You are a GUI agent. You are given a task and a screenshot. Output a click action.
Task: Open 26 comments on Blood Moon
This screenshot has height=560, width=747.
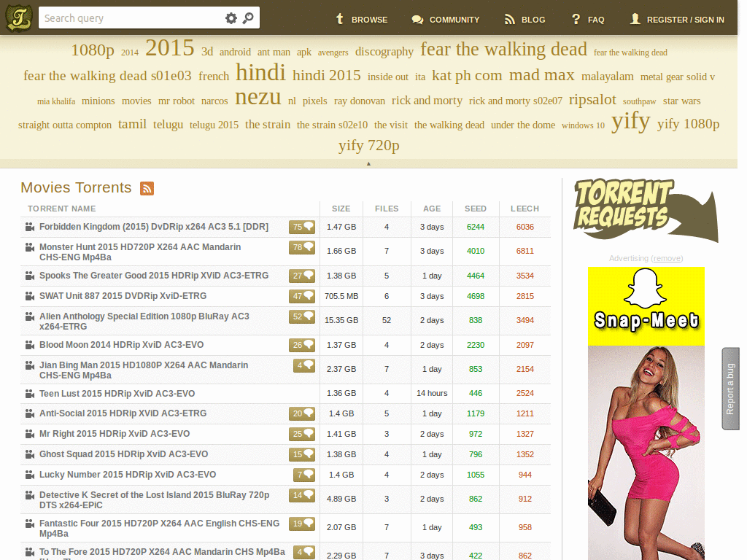302,345
